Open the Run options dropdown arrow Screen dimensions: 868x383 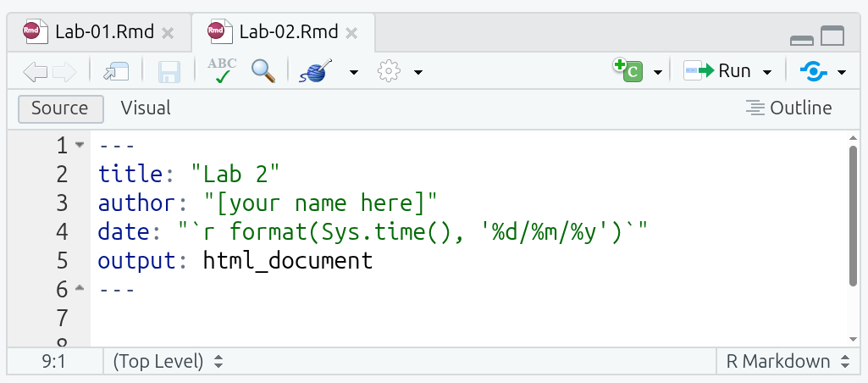pos(767,72)
